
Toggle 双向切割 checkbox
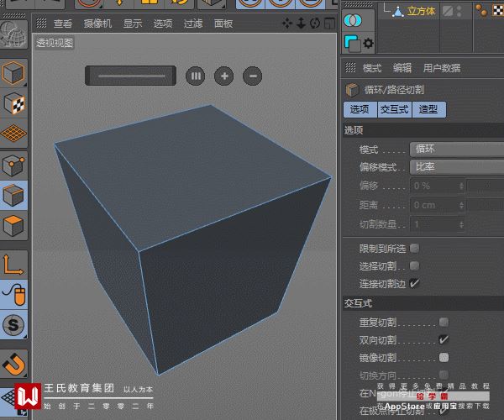pyautogui.click(x=444, y=339)
